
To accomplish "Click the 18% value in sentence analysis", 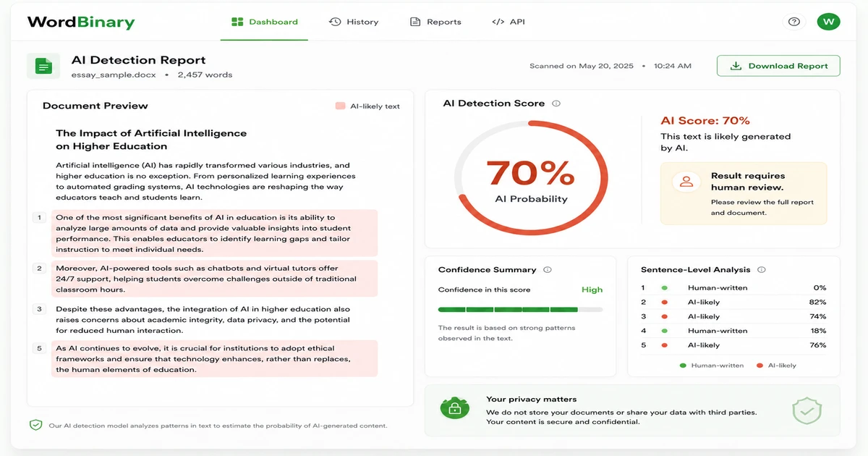I will (x=818, y=331).
